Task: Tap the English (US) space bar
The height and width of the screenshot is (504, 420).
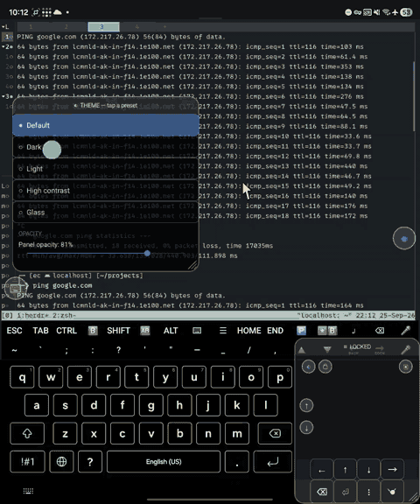Action: [x=164, y=462]
